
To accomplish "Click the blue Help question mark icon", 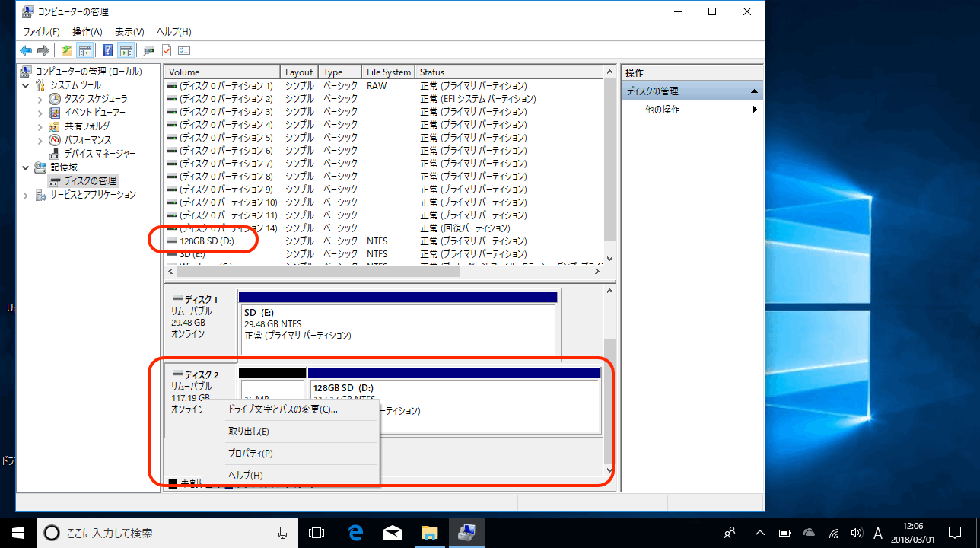I will point(107,51).
